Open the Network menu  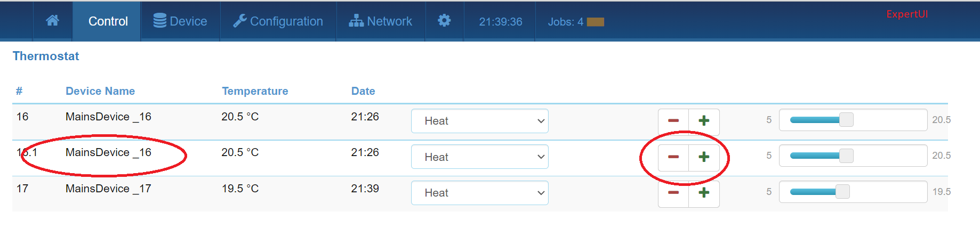click(x=381, y=21)
